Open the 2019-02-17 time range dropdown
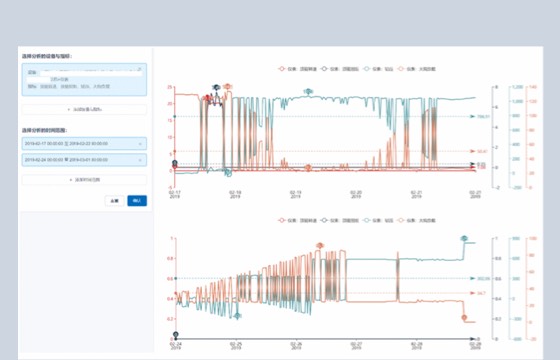The width and height of the screenshot is (560, 360). coord(84,144)
